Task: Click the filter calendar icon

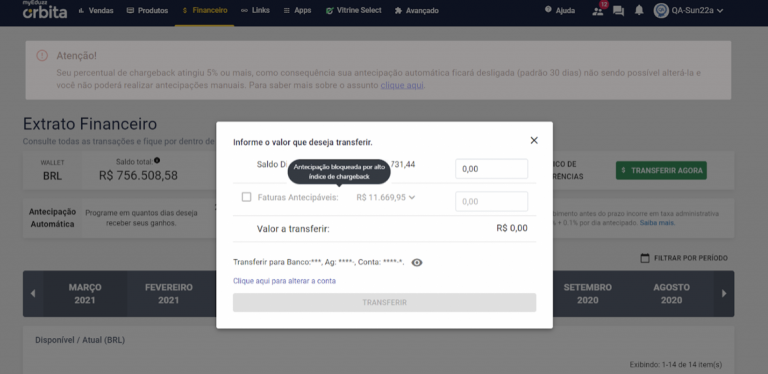Action: [645, 258]
